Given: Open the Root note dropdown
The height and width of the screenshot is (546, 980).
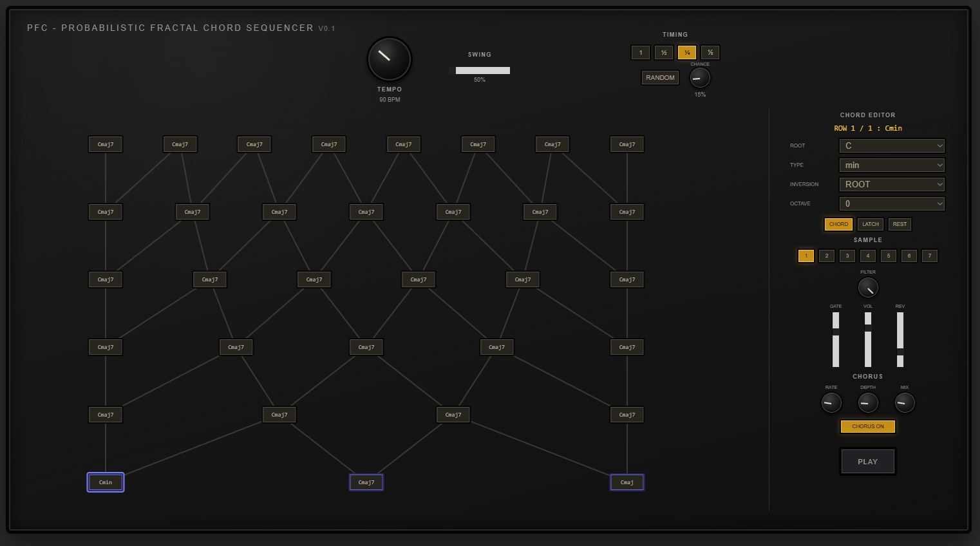Looking at the screenshot, I should pyautogui.click(x=892, y=146).
